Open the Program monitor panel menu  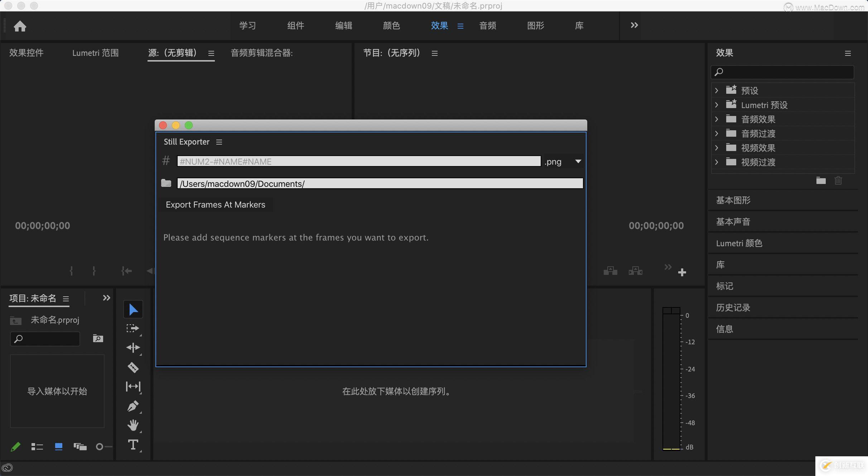(435, 53)
